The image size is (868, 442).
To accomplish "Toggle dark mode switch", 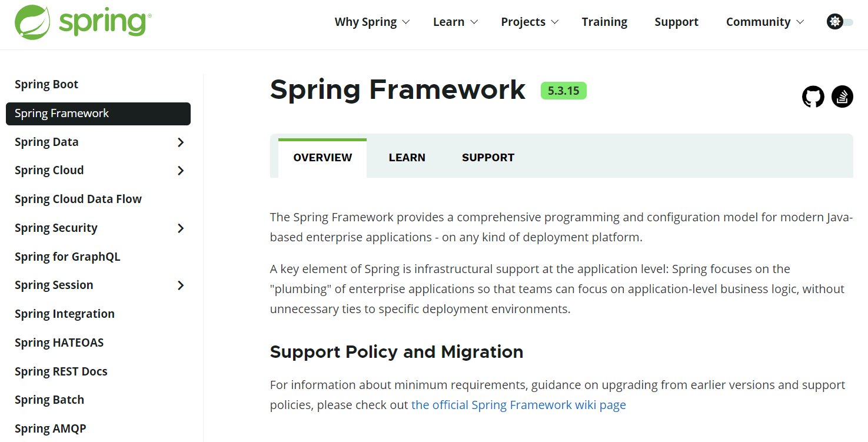I will pyautogui.click(x=840, y=21).
